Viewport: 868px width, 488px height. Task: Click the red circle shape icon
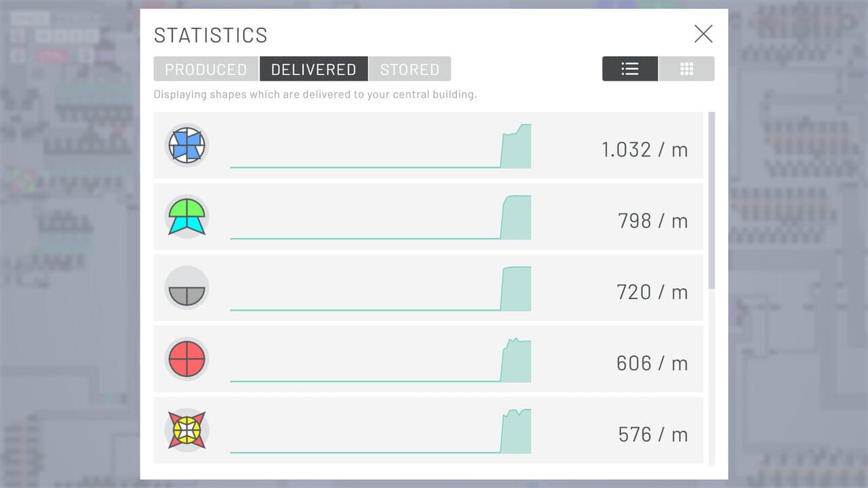click(x=186, y=359)
